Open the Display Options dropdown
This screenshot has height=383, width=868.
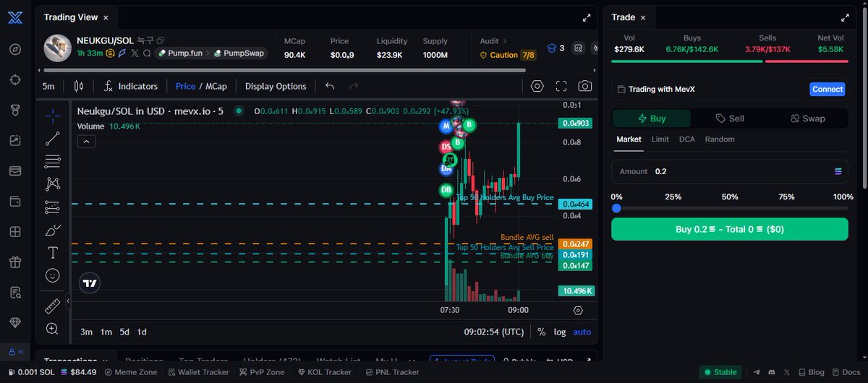tap(276, 86)
